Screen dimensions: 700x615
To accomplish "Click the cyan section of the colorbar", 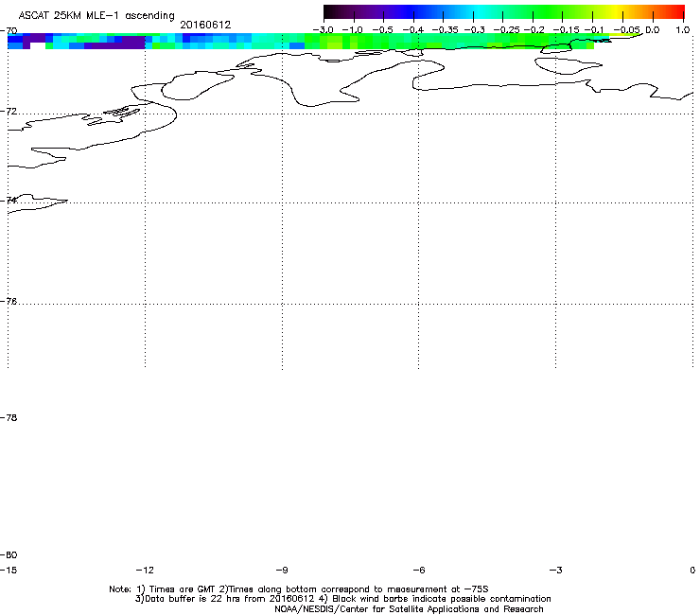I will click(x=480, y=12).
